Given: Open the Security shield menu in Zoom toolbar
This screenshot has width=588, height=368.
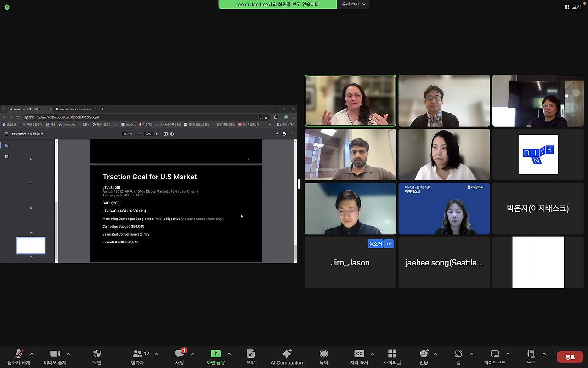Looking at the screenshot, I should [97, 356].
